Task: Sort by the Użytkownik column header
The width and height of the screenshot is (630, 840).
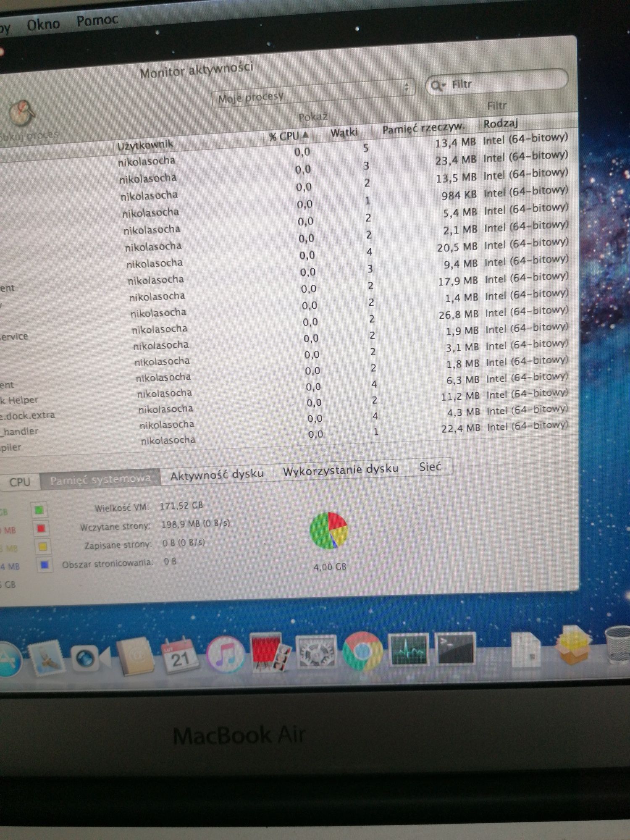Action: pos(145,145)
